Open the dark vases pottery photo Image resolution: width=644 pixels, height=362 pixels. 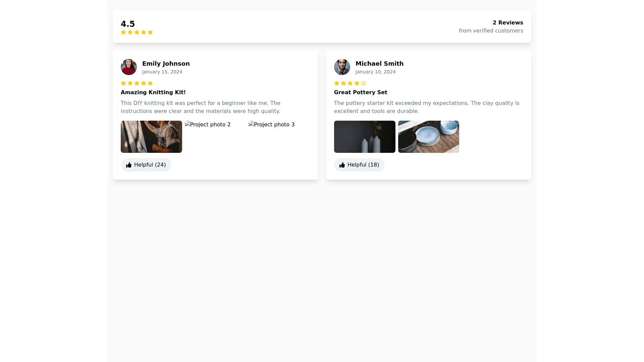click(365, 137)
